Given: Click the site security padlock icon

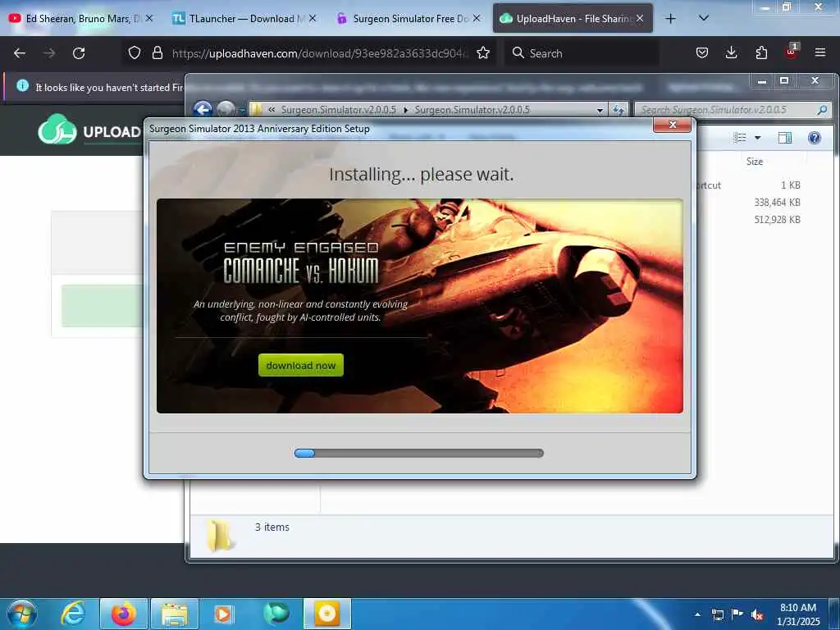Looking at the screenshot, I should pos(157,52).
